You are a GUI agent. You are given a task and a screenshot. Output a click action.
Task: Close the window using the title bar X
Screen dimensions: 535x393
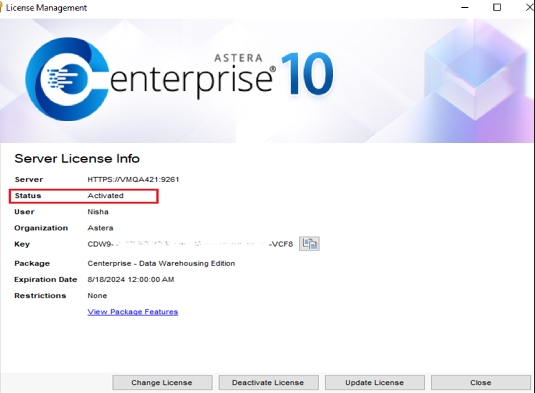pos(530,8)
